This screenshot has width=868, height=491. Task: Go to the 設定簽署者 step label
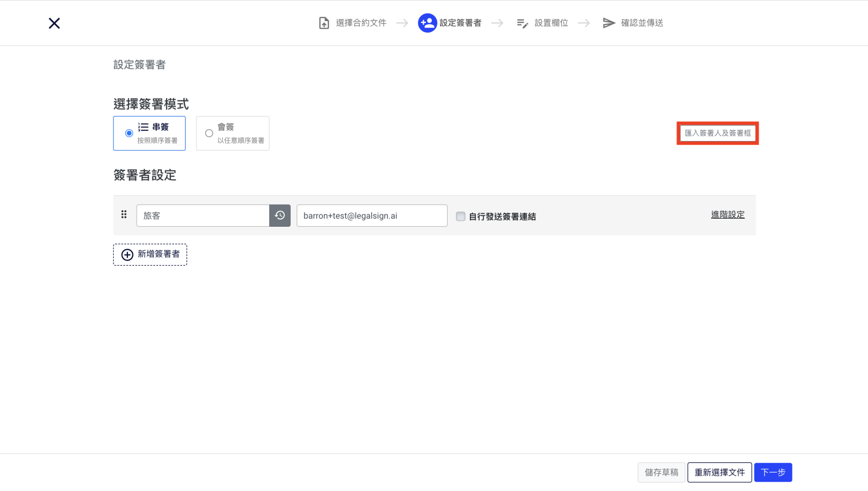(x=461, y=23)
